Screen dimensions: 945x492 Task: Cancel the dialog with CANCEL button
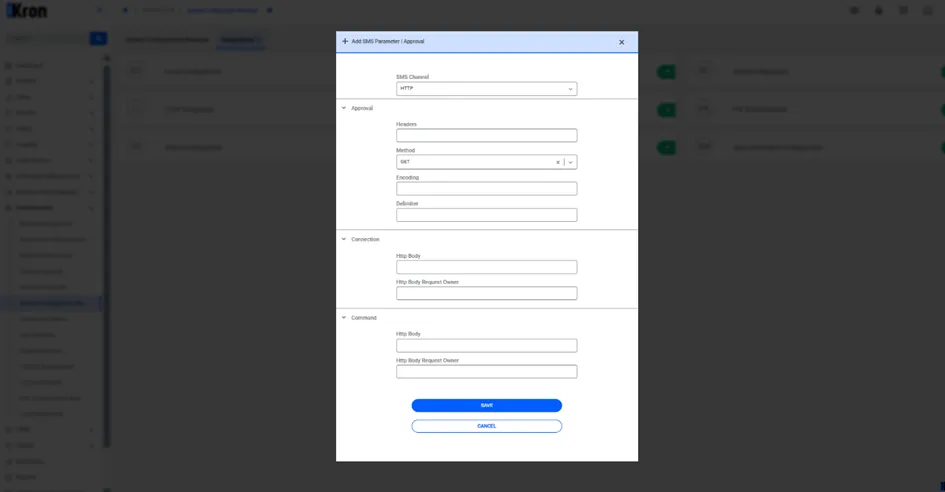coord(486,426)
